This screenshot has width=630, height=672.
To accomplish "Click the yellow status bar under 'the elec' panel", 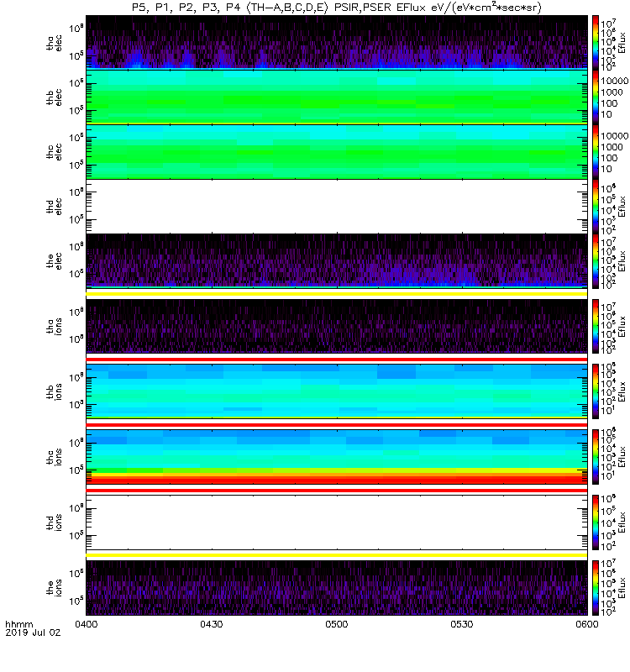I will tap(337, 294).
